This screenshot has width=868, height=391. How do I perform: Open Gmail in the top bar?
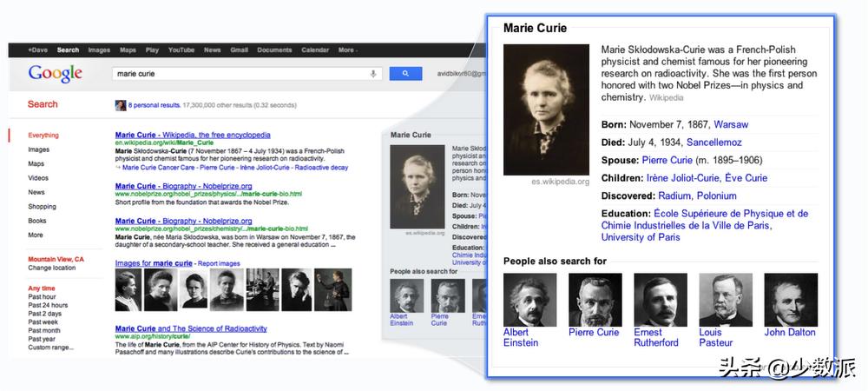pyautogui.click(x=240, y=50)
